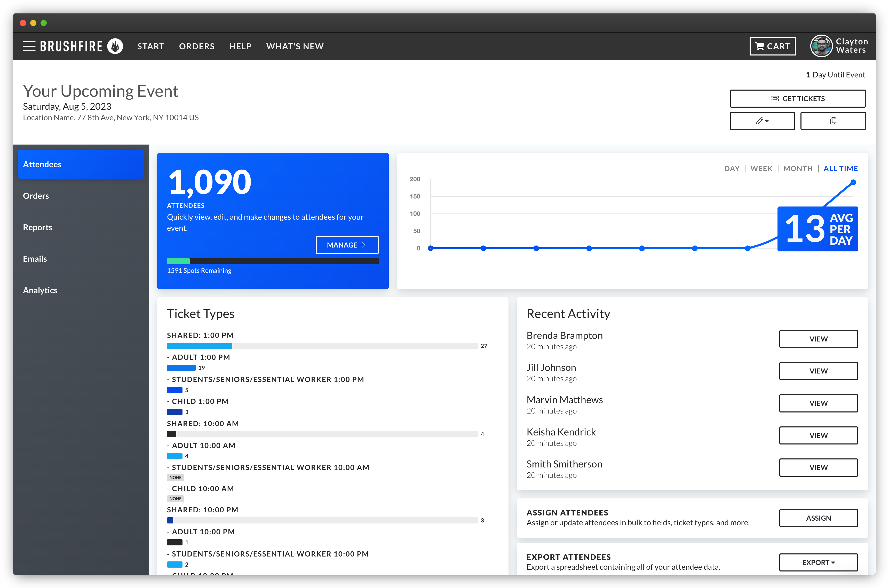This screenshot has height=588, width=889.
Task: Click the Get Tickets button
Action: (x=797, y=99)
